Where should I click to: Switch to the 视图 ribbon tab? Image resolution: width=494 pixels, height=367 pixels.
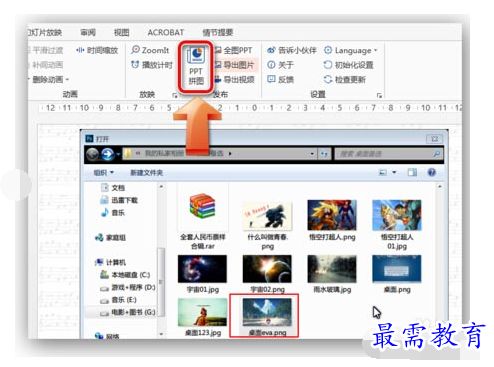coord(121,32)
